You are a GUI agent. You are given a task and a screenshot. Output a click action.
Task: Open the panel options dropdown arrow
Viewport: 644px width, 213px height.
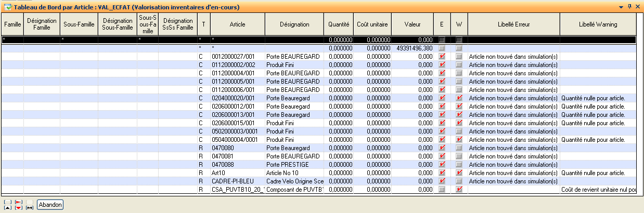coord(621,6)
